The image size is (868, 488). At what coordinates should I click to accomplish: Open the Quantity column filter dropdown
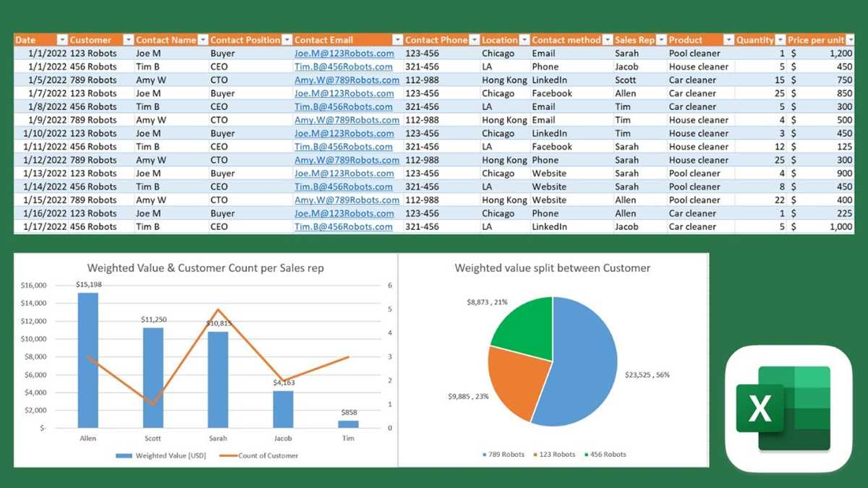pos(780,40)
